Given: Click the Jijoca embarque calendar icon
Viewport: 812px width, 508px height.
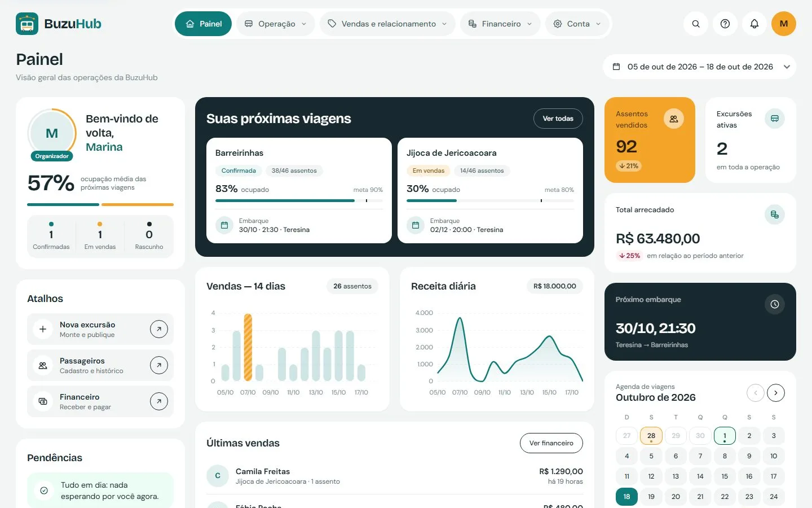Looking at the screenshot, I should pyautogui.click(x=416, y=225).
